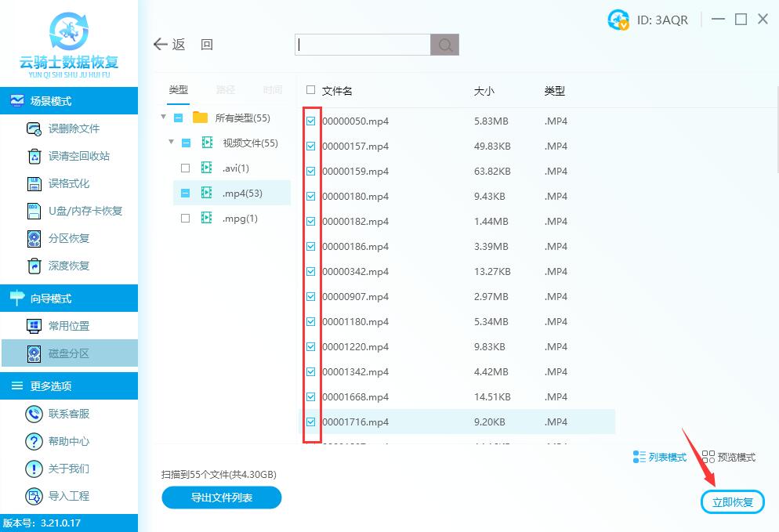The height and width of the screenshot is (532, 779).
Task: Collapse the 场景模式 sidebar section
Action: pyautogui.click(x=69, y=101)
